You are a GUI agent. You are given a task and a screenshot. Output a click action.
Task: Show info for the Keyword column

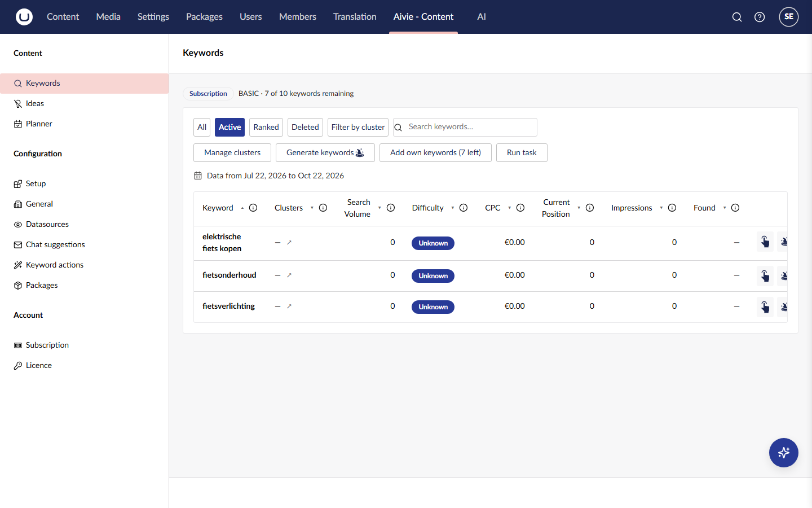(x=253, y=208)
